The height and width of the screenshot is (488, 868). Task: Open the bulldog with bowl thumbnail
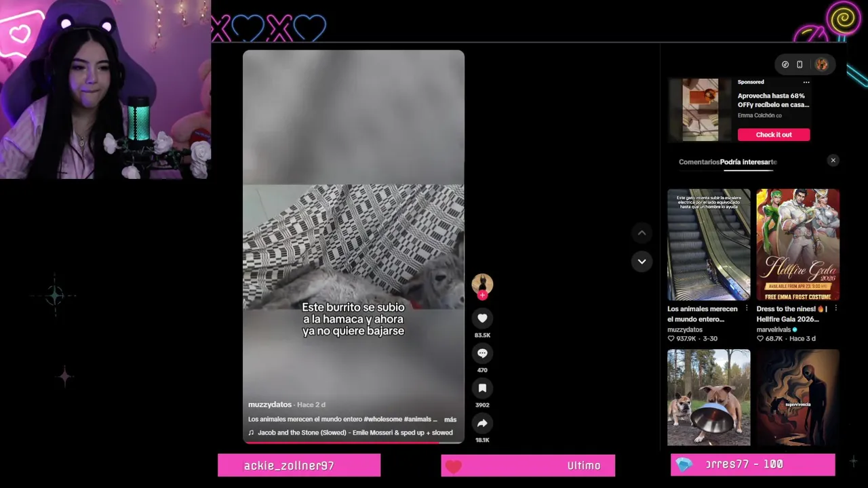point(709,398)
